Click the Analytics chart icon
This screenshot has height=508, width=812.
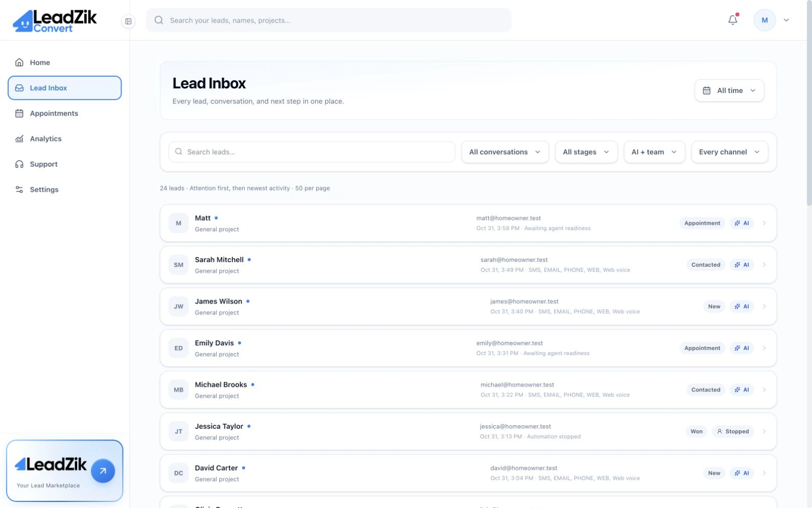pyautogui.click(x=19, y=138)
